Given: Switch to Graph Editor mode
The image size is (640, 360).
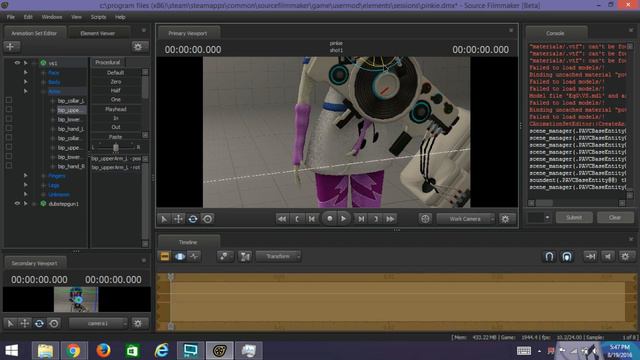Looking at the screenshot, I should pyautogui.click(x=194, y=256).
